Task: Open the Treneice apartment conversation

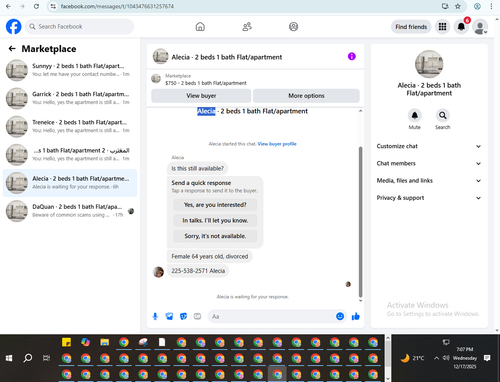Action: click(70, 127)
